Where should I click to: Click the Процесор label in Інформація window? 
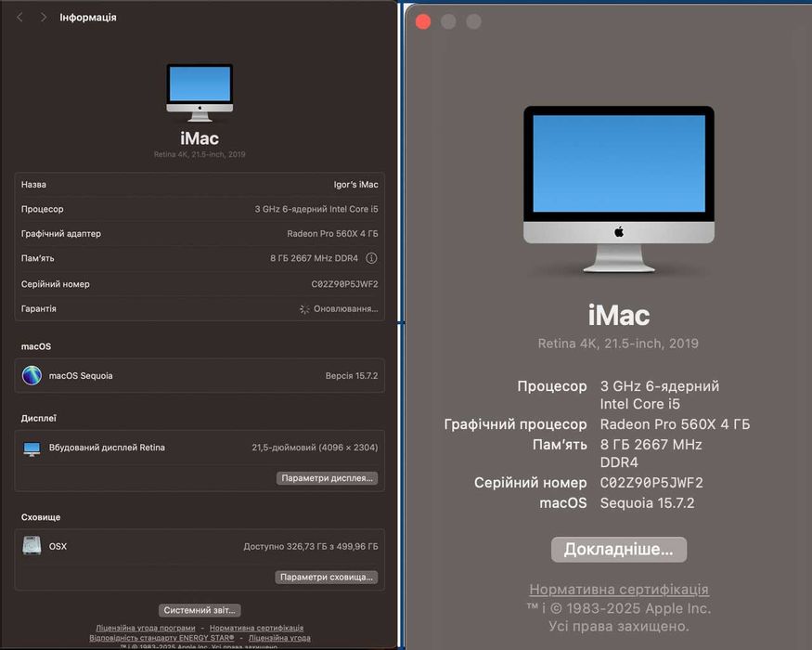pyautogui.click(x=43, y=209)
